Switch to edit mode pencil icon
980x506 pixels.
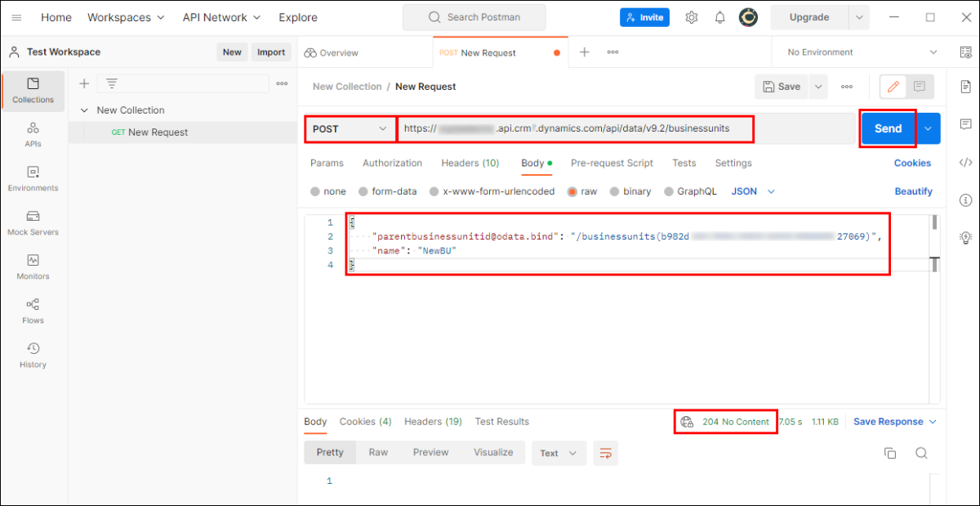point(893,87)
